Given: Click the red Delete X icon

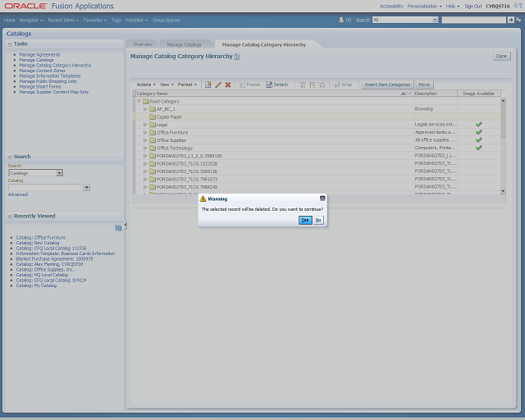Looking at the screenshot, I should pos(228,84).
